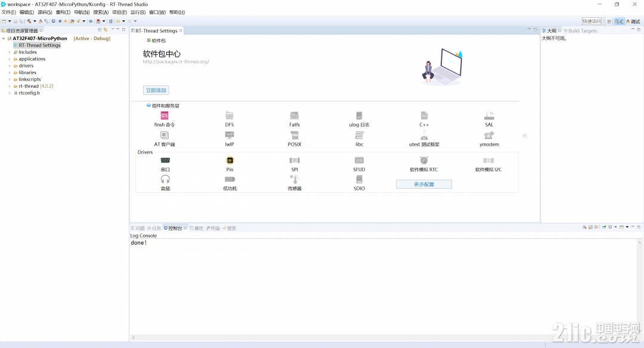Viewport: 644px width, 348px height.
Task: Switch to the 调试 debug perspective
Action: 633,21
